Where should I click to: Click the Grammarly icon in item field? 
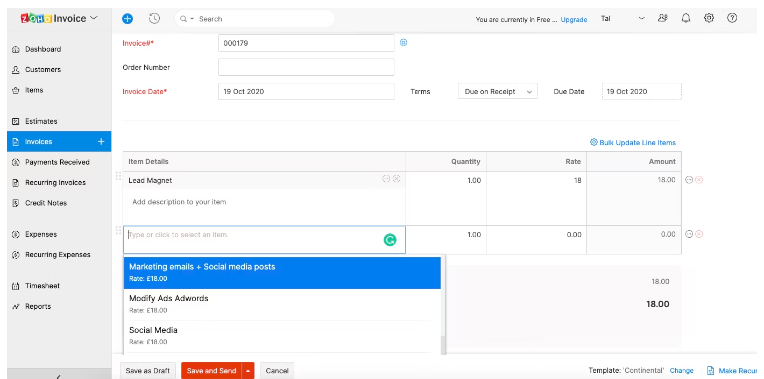point(390,240)
